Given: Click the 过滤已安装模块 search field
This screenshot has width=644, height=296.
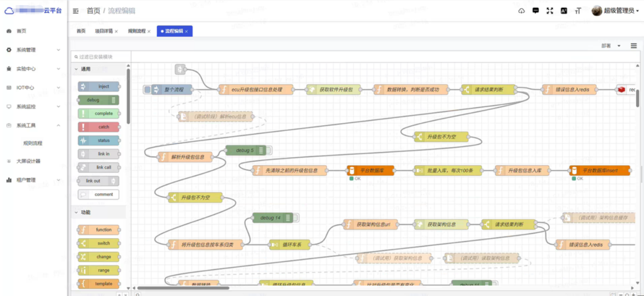Looking at the screenshot, I should point(101,57).
